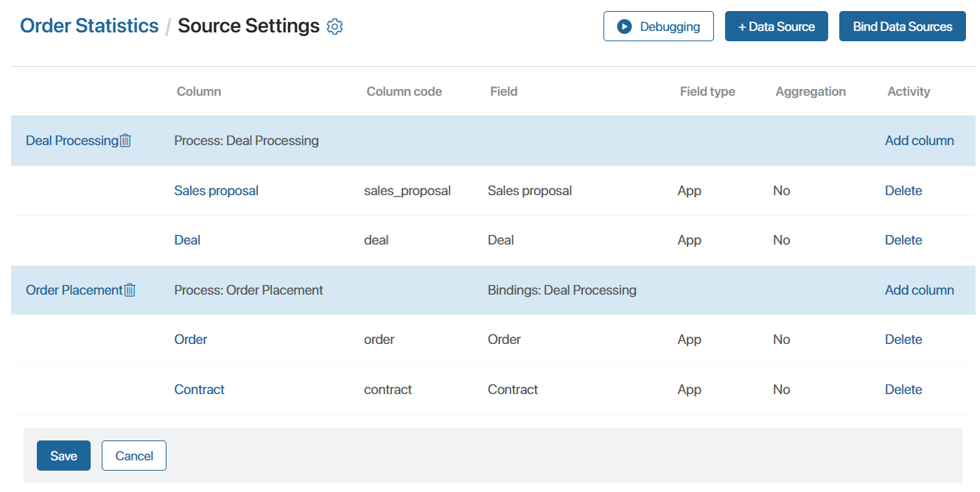Click the Field header
980x492 pixels.
[504, 92]
